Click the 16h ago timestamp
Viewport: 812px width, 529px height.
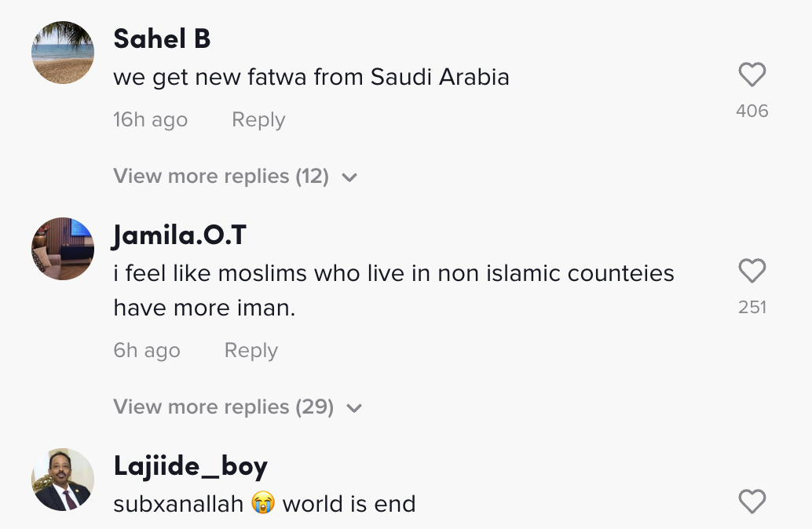pyautogui.click(x=150, y=120)
